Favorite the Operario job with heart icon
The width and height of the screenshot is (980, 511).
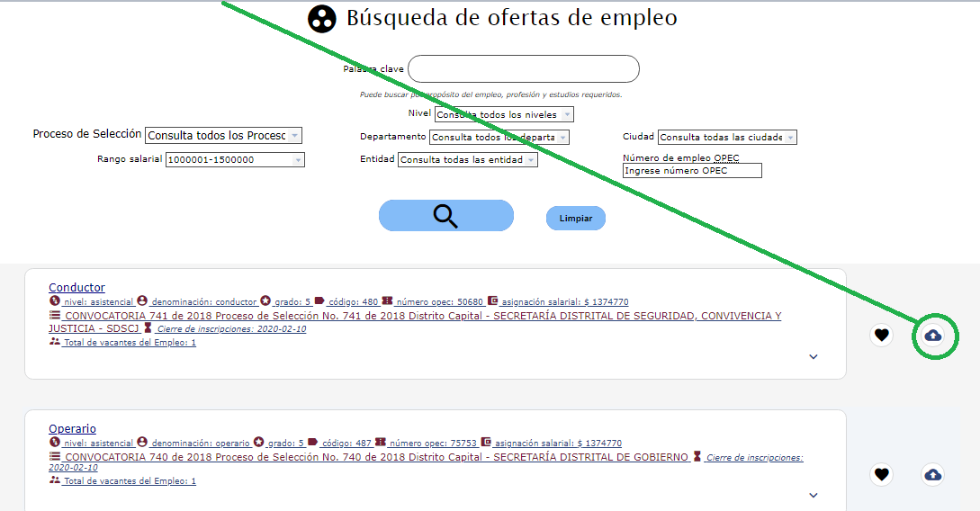click(882, 474)
